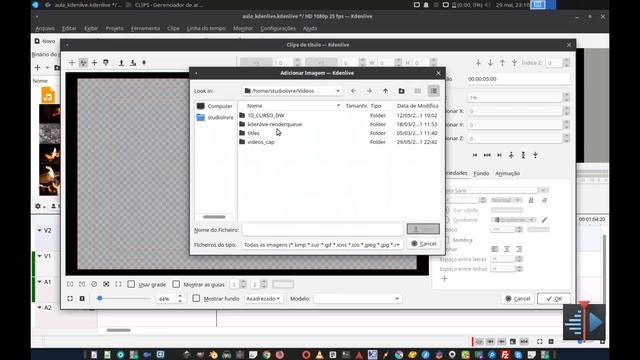The width and height of the screenshot is (640, 360).
Task: Select Computer in file dialog sidebar
Action: 215,106
